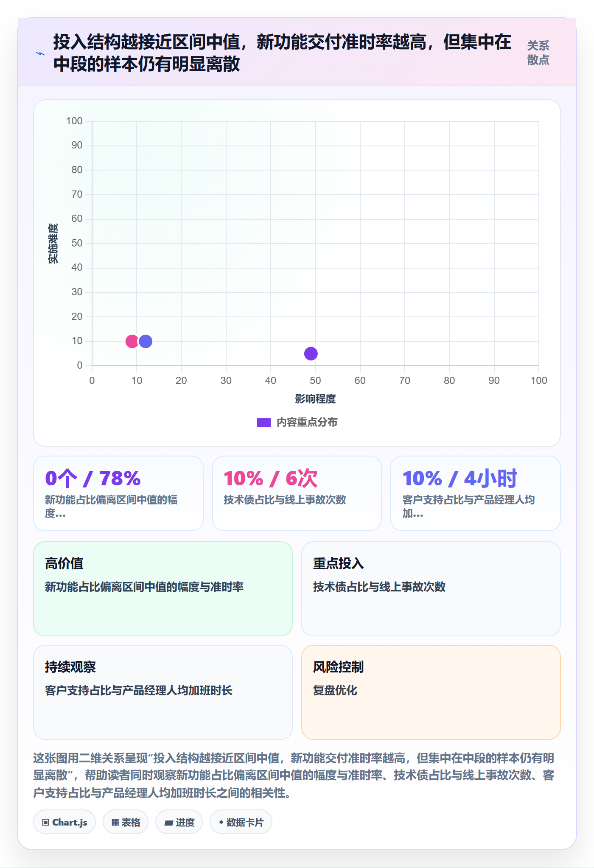Select the 高价值 quadrant card
This screenshot has width=594, height=868.
pyautogui.click(x=163, y=589)
